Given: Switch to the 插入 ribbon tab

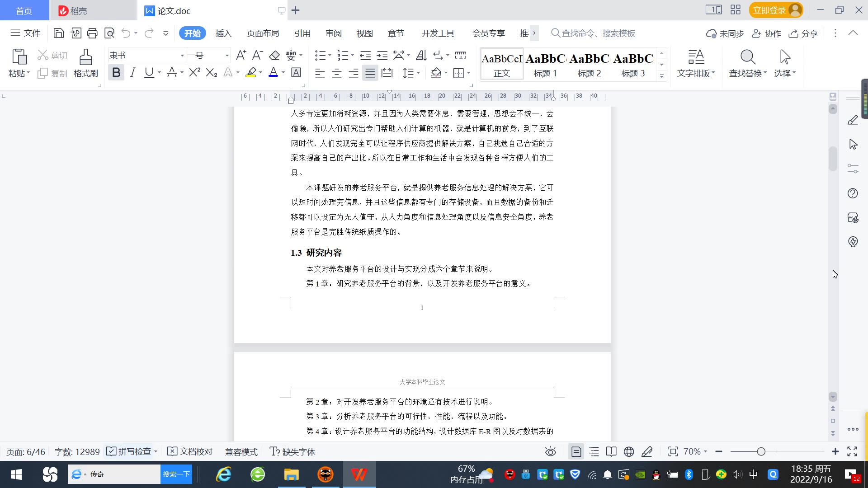Looking at the screenshot, I should coord(223,33).
